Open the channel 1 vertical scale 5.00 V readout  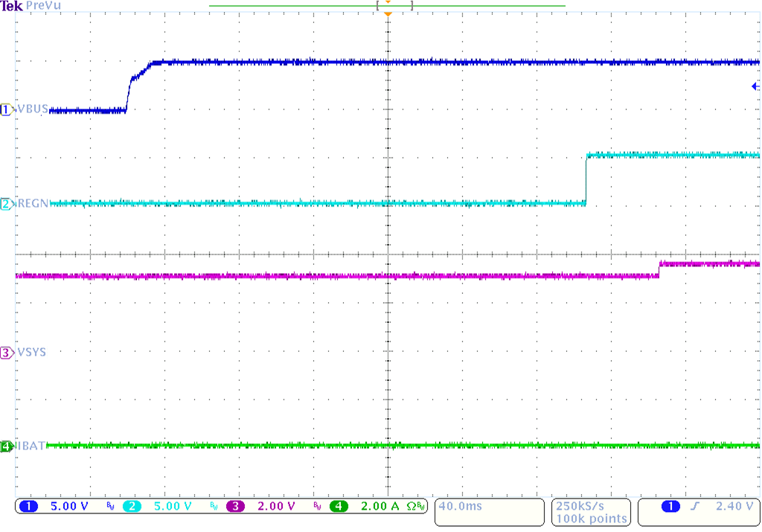coord(68,506)
